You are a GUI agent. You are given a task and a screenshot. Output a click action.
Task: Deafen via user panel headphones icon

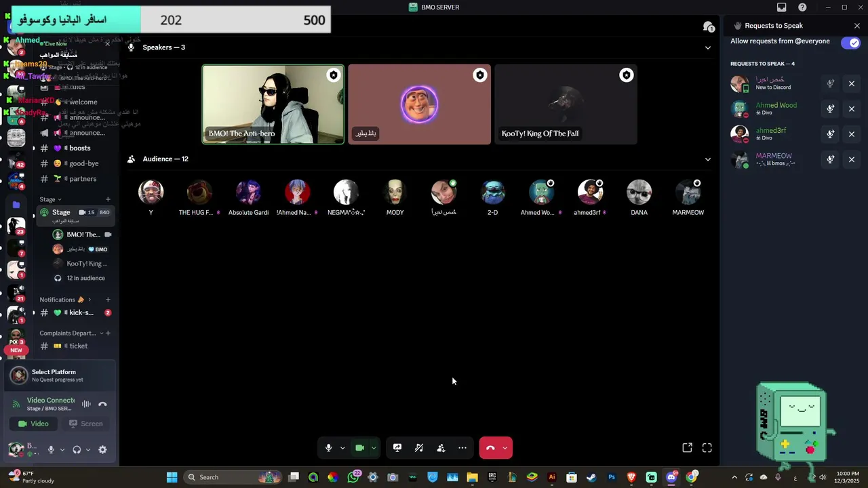click(77, 449)
